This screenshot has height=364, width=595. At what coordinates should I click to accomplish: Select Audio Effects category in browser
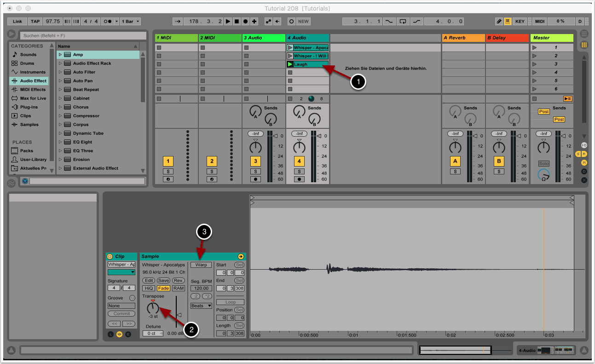click(33, 81)
